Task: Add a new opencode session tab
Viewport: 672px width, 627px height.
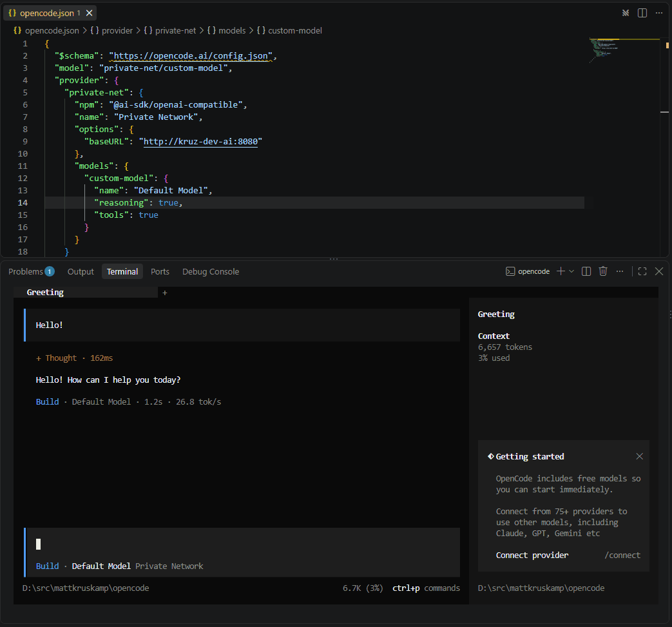Action: click(164, 293)
